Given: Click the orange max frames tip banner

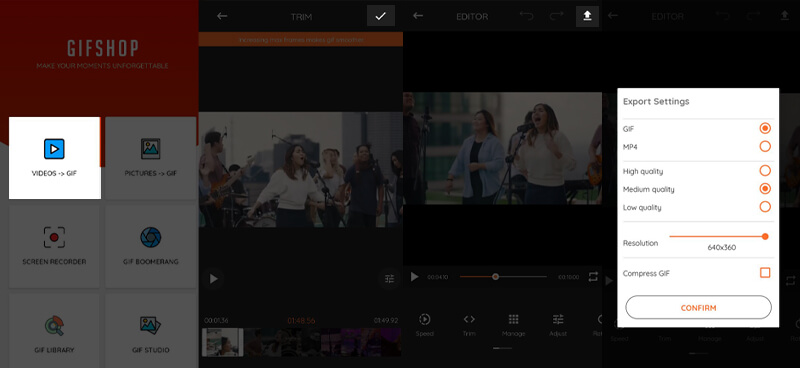Looking at the screenshot, I should tap(301, 39).
